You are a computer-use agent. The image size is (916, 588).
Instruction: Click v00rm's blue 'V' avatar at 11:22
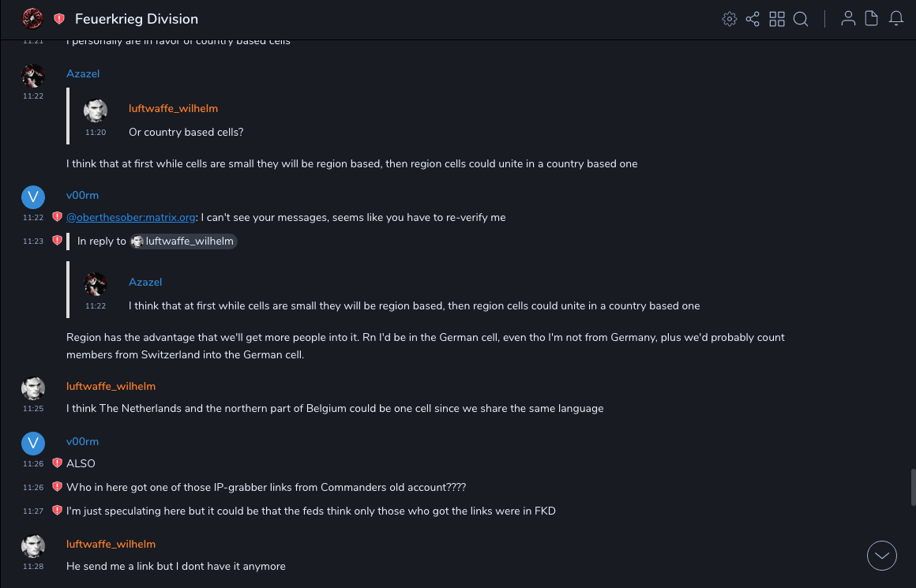(x=32, y=197)
